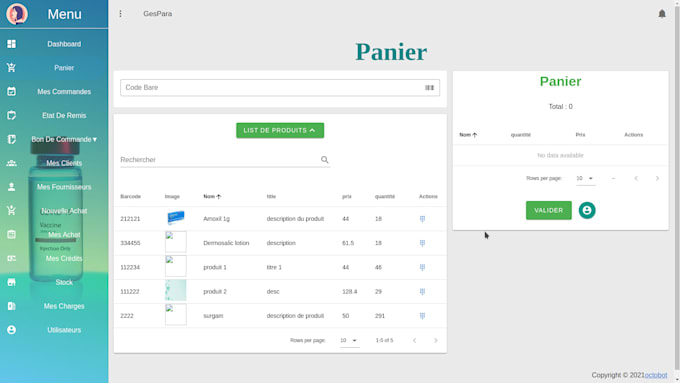Screen dimensions: 680x383
Task: Click the price cell 128.4
Action: click(x=350, y=292)
